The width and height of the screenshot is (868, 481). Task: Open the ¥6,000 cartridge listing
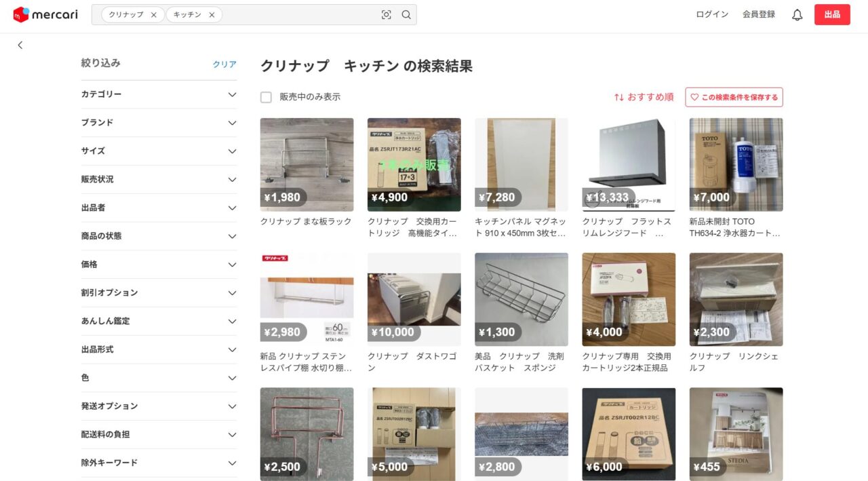coord(629,434)
